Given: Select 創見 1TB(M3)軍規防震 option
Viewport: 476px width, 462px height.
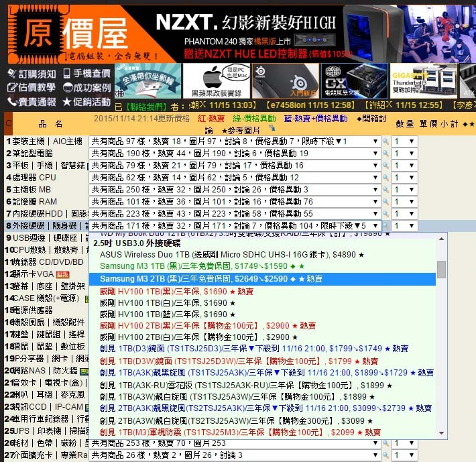Looking at the screenshot, I should 262,432.
